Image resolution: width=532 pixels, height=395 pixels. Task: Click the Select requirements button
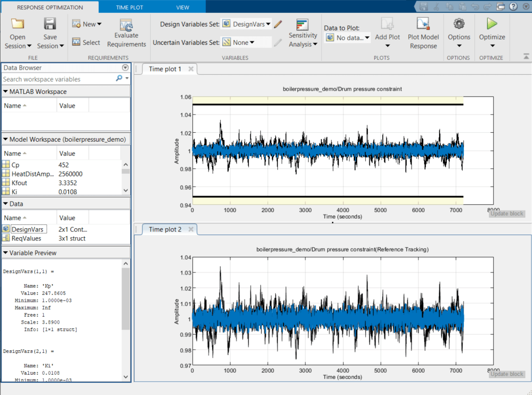86,42
